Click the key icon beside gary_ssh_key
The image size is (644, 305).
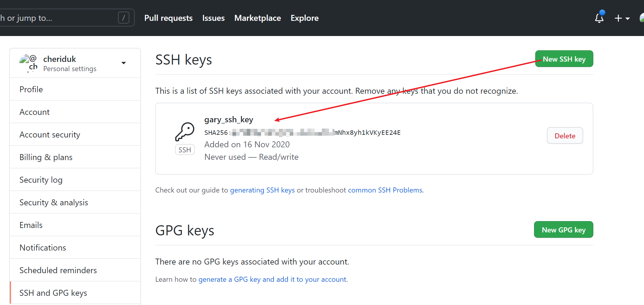185,132
